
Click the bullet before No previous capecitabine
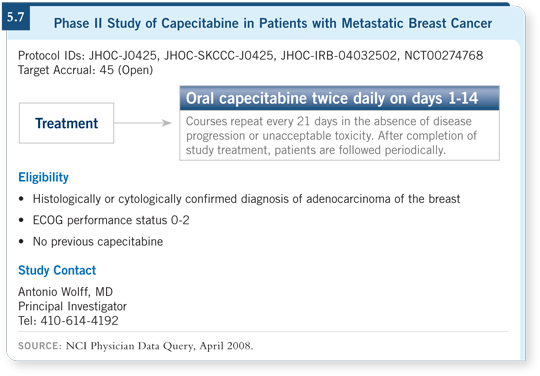point(21,241)
